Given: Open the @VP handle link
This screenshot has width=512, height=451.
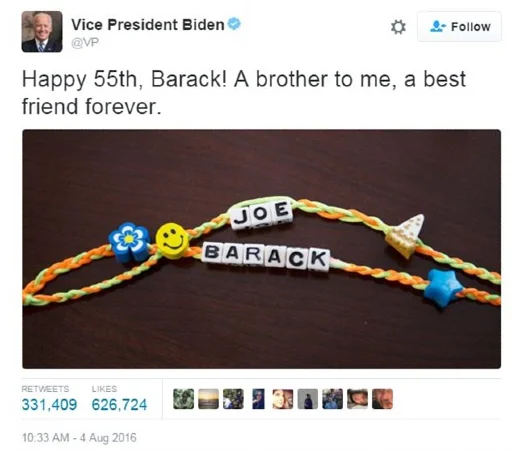Looking at the screenshot, I should coord(85,43).
